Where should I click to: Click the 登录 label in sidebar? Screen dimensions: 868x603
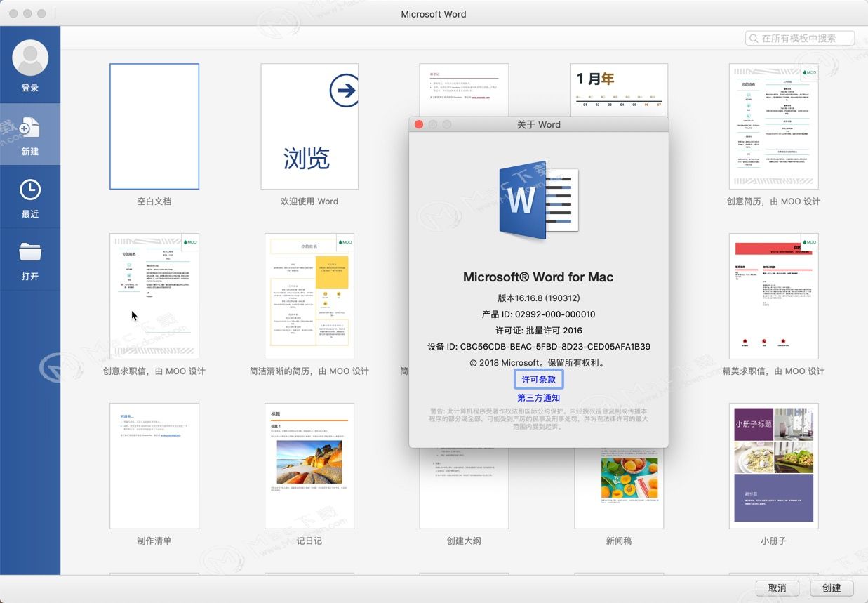coord(30,88)
